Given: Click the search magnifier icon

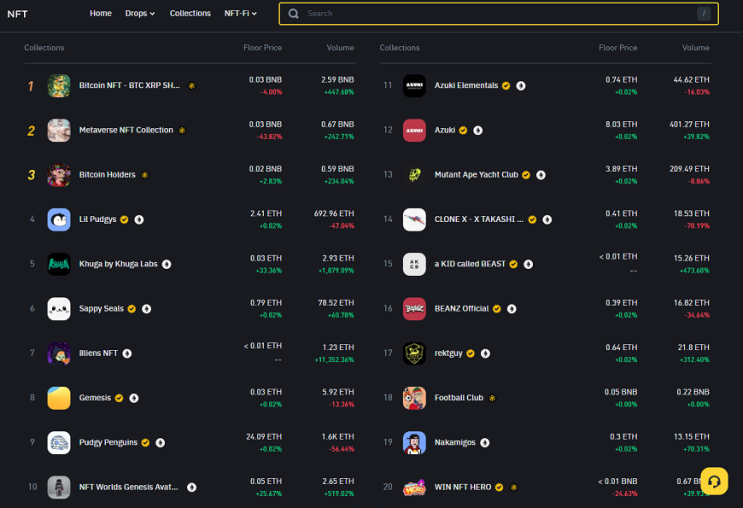Looking at the screenshot, I should pos(293,14).
